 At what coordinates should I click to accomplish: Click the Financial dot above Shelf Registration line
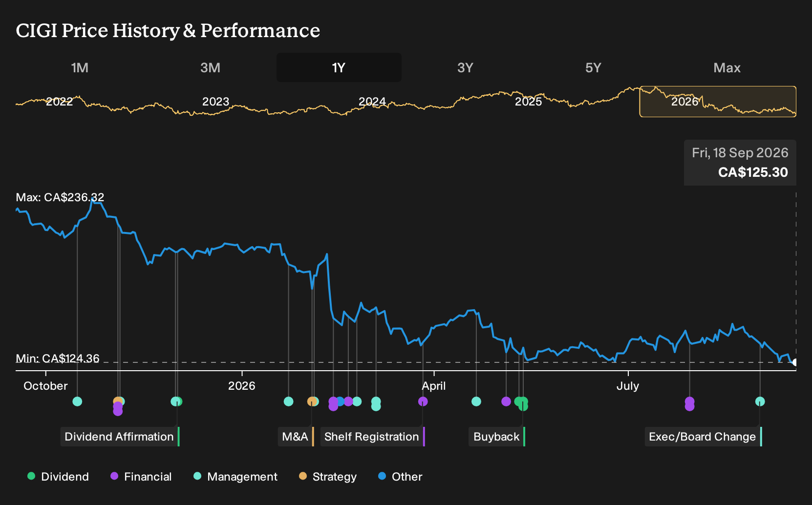click(x=423, y=401)
